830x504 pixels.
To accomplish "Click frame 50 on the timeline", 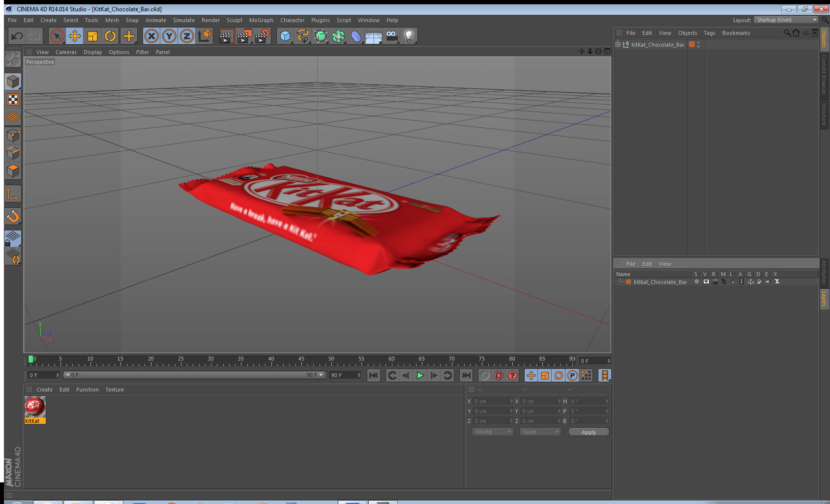I will point(331,360).
